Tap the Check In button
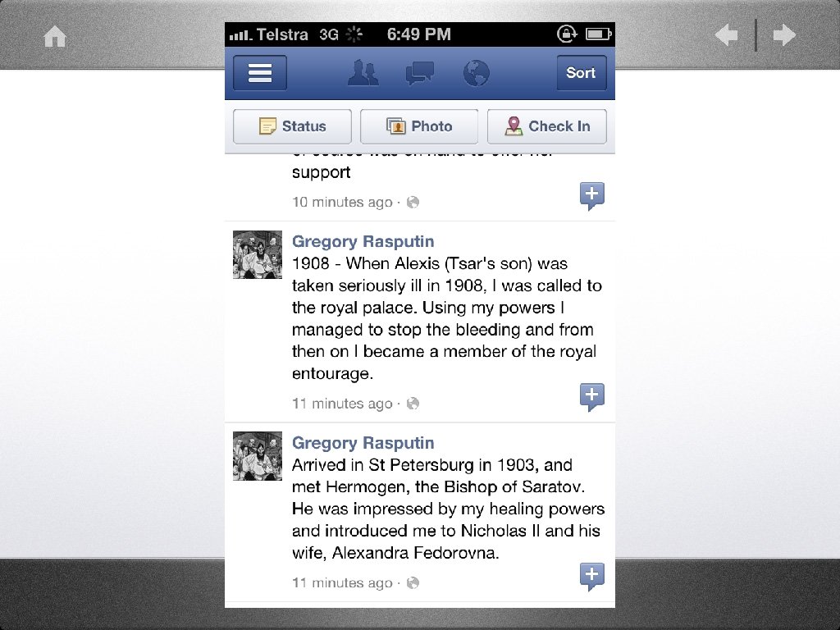Viewport: 840px width, 630px height. pos(547,126)
